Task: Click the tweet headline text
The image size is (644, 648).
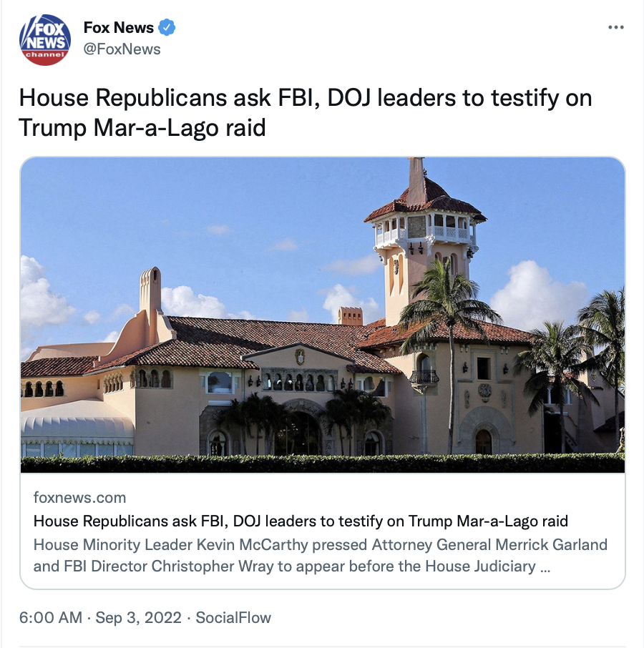Action: [x=306, y=112]
